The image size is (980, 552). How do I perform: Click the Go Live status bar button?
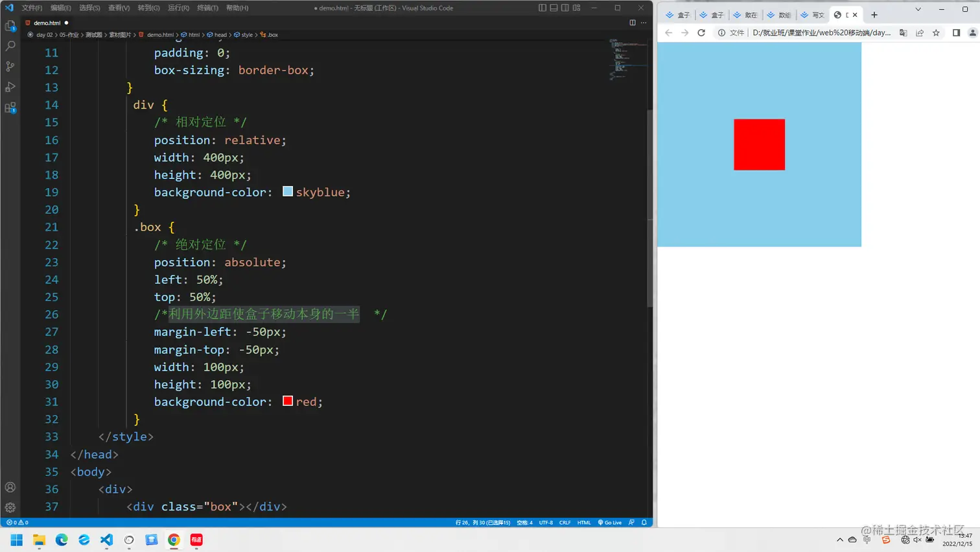[x=609, y=522]
